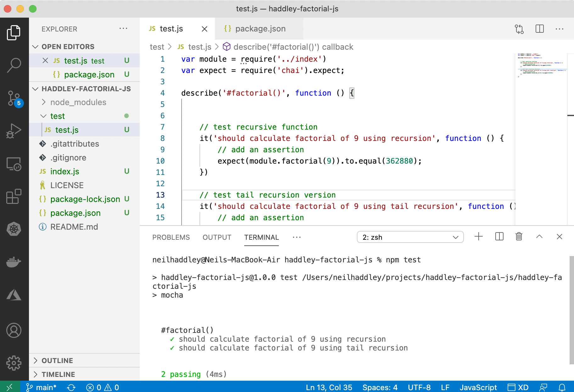
Task: Click the Azure icon in activity bar
Action: click(x=14, y=295)
